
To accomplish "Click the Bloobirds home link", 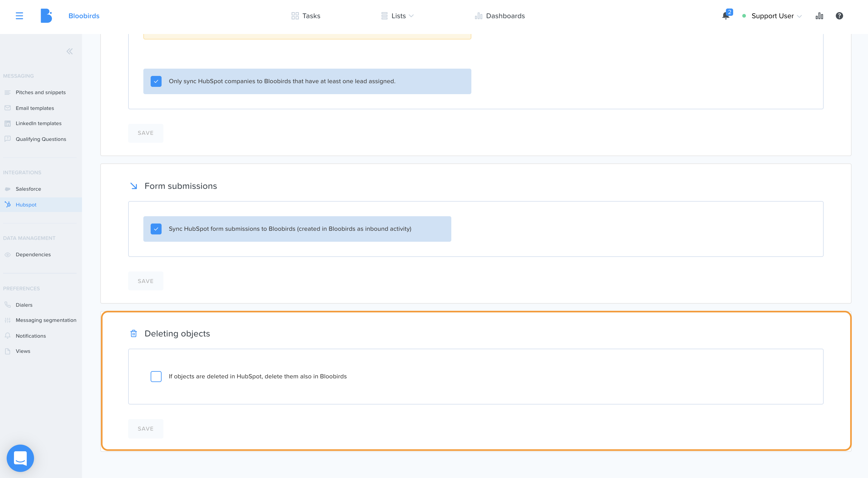I will click(x=84, y=16).
